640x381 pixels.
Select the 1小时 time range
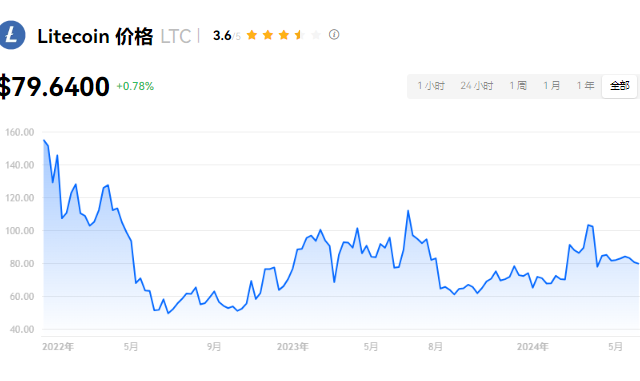pyautogui.click(x=431, y=86)
